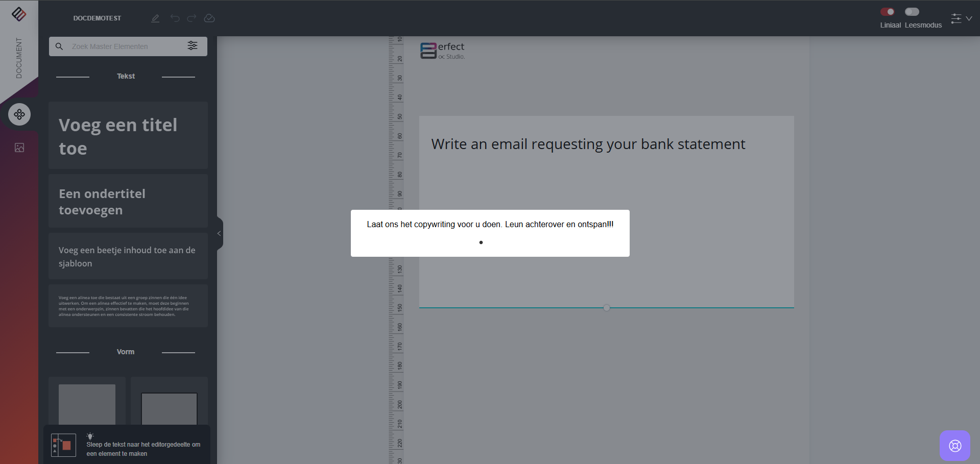Select the 'Voeg een titel toe' element
The width and height of the screenshot is (980, 464).
tap(128, 136)
